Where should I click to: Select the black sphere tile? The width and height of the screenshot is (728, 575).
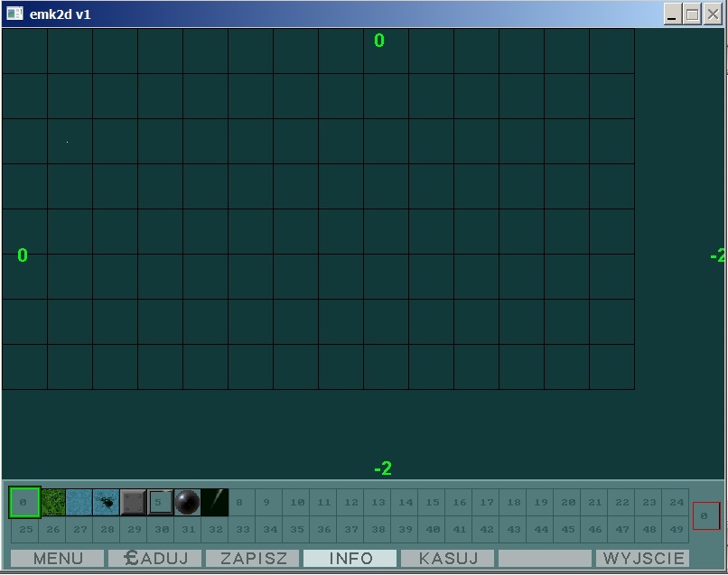(187, 502)
